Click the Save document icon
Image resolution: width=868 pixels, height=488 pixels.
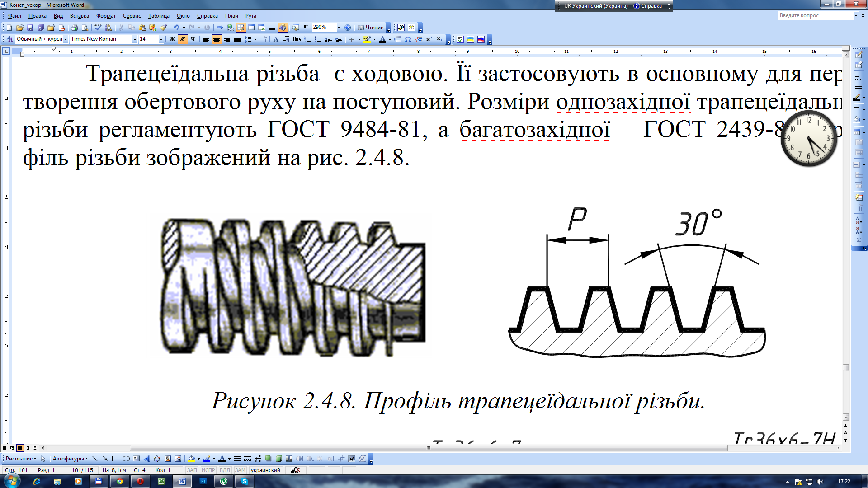(30, 28)
